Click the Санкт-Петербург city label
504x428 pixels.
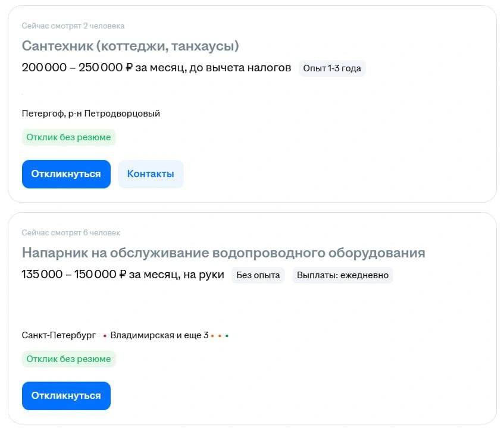(59, 335)
